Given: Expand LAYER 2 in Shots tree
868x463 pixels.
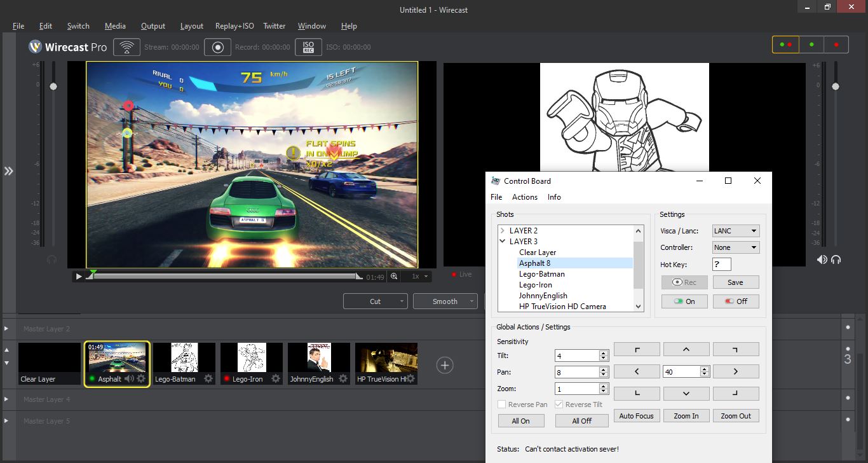Looking at the screenshot, I should tap(502, 230).
